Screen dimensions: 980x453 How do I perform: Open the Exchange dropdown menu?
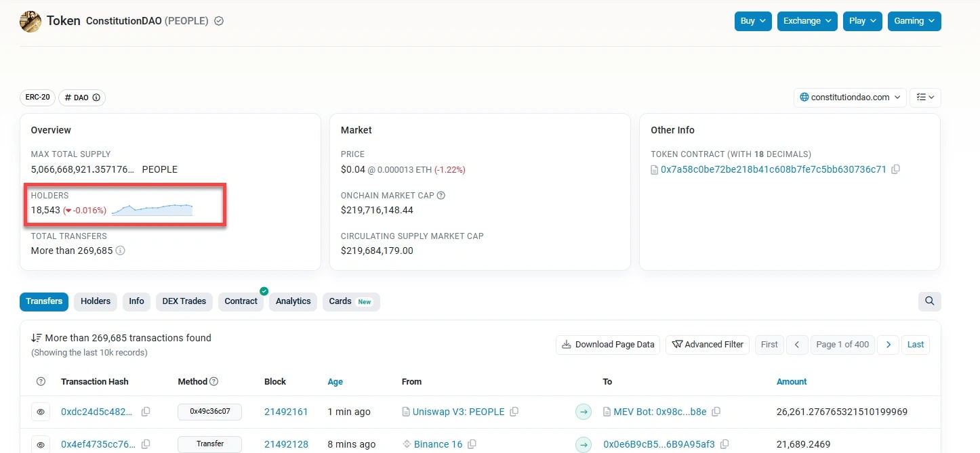pyautogui.click(x=807, y=21)
